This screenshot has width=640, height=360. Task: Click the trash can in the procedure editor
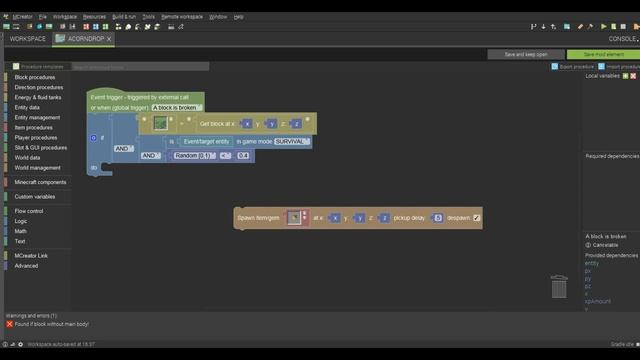click(559, 287)
